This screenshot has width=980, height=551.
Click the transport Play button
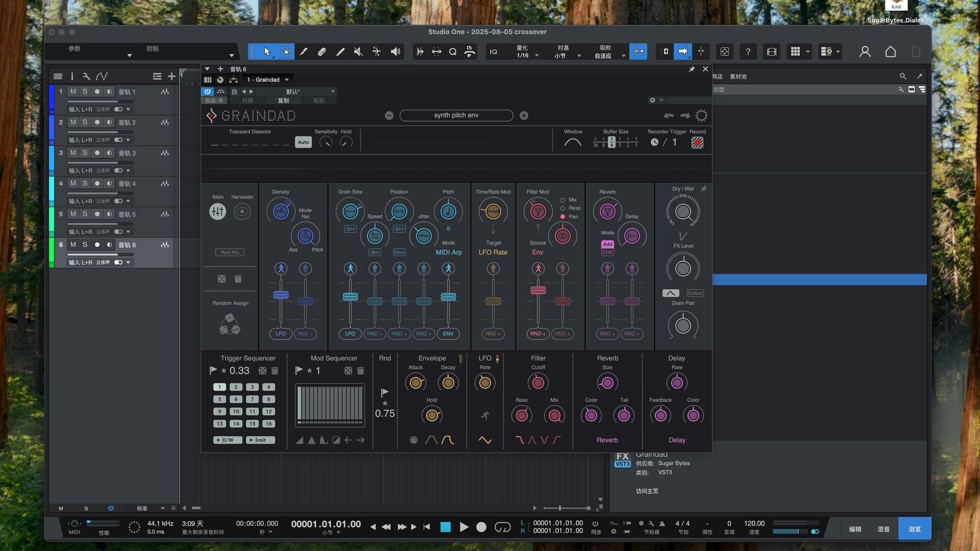click(464, 527)
